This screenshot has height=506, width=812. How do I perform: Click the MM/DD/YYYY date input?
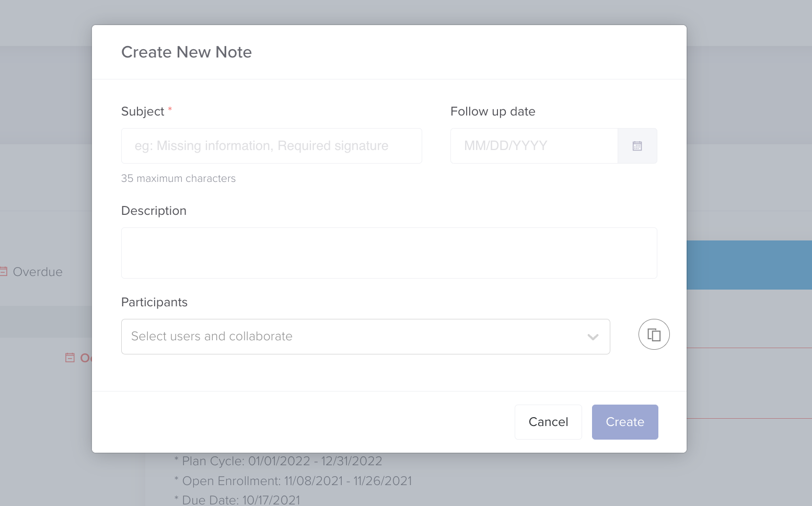pyautogui.click(x=533, y=145)
